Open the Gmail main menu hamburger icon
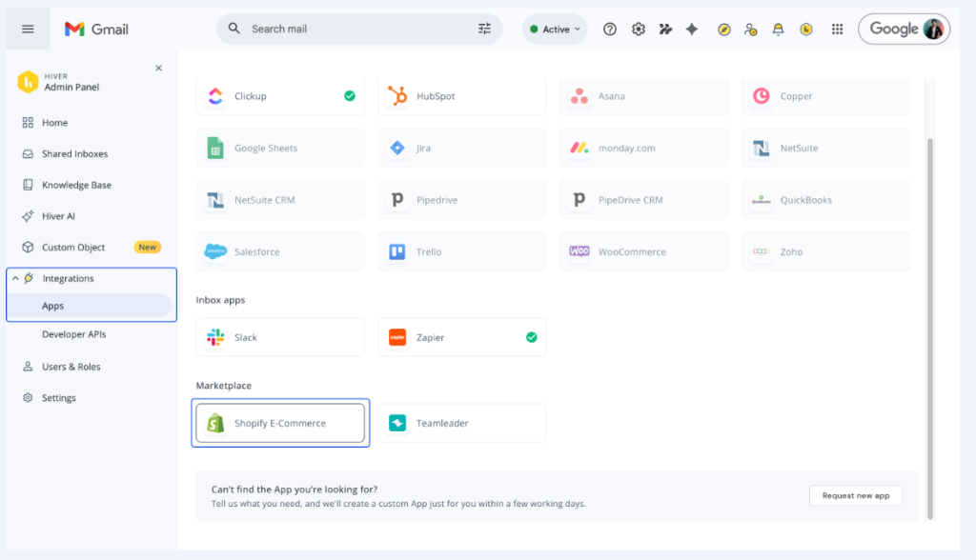Screen dimensions: 976x560 click(28, 30)
